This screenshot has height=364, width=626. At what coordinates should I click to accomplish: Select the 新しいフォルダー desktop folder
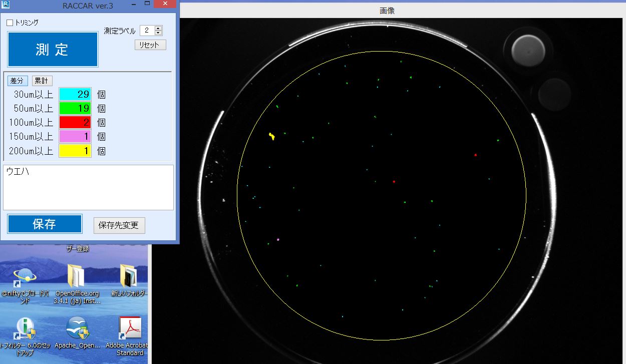(129, 280)
